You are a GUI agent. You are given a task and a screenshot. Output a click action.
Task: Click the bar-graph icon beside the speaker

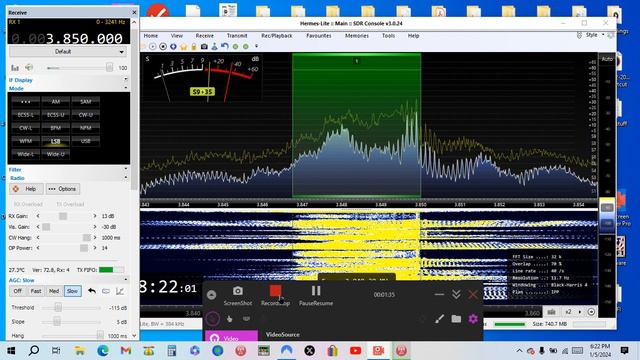tap(15, 68)
